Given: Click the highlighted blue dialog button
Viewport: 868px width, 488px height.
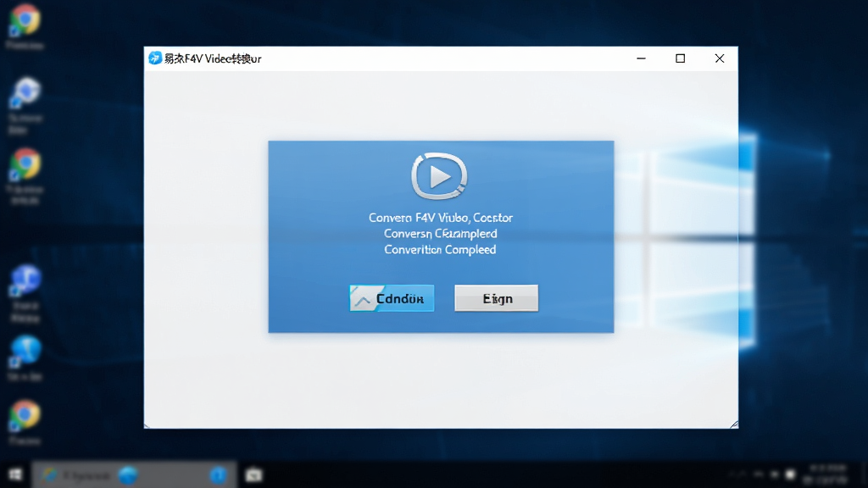Looking at the screenshot, I should coord(392,298).
